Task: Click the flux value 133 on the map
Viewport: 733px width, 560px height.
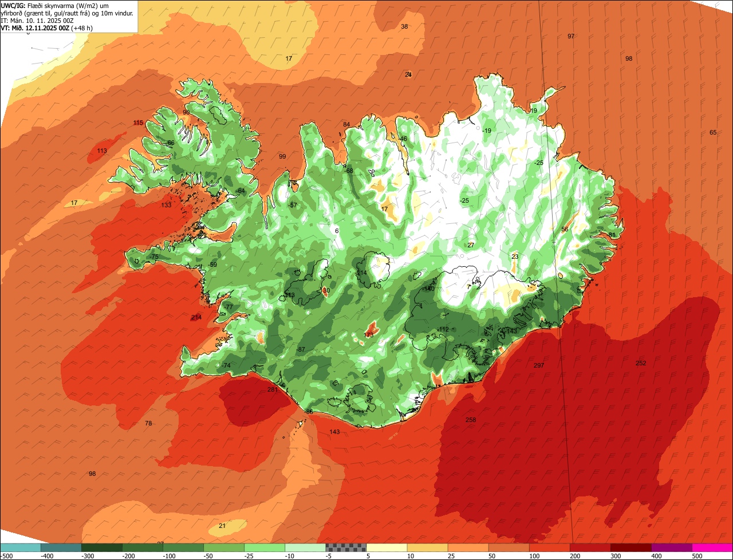Action: pos(166,205)
